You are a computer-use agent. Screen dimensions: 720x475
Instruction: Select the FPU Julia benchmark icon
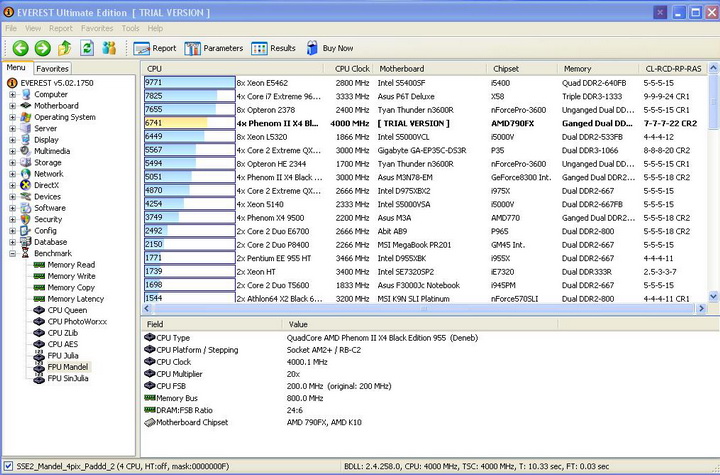click(x=39, y=356)
